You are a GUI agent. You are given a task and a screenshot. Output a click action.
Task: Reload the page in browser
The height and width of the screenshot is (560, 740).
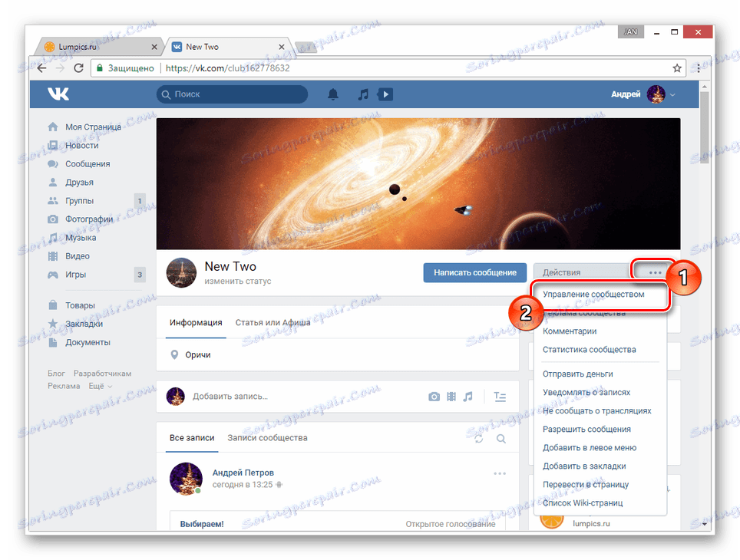[79, 68]
